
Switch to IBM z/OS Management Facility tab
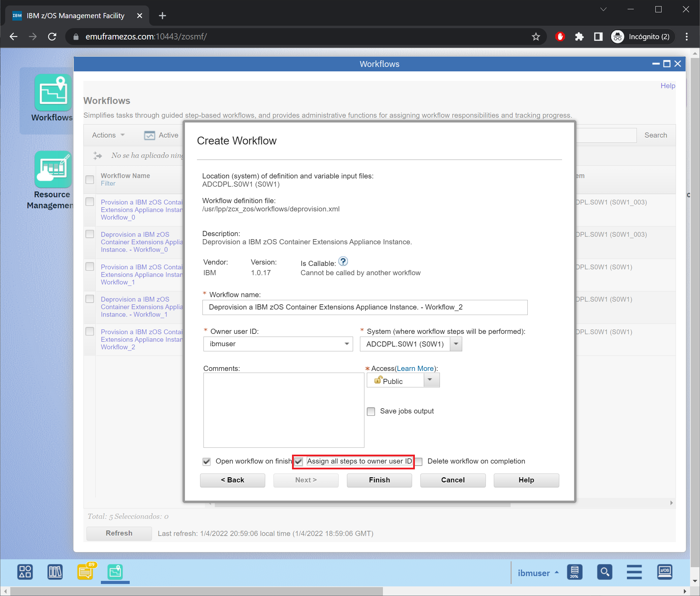(x=77, y=15)
